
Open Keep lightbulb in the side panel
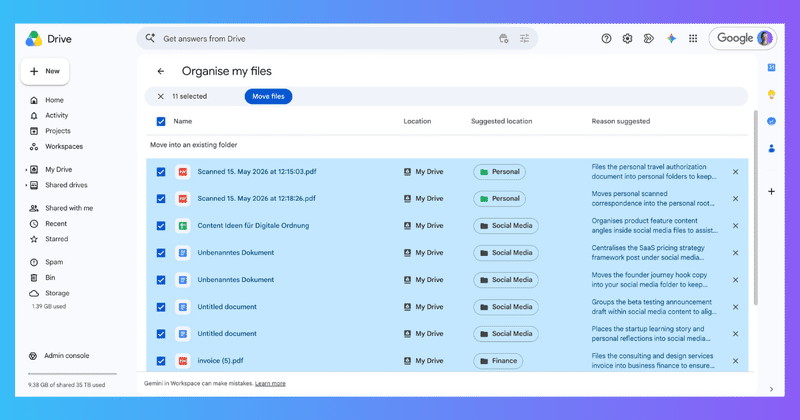click(x=771, y=94)
